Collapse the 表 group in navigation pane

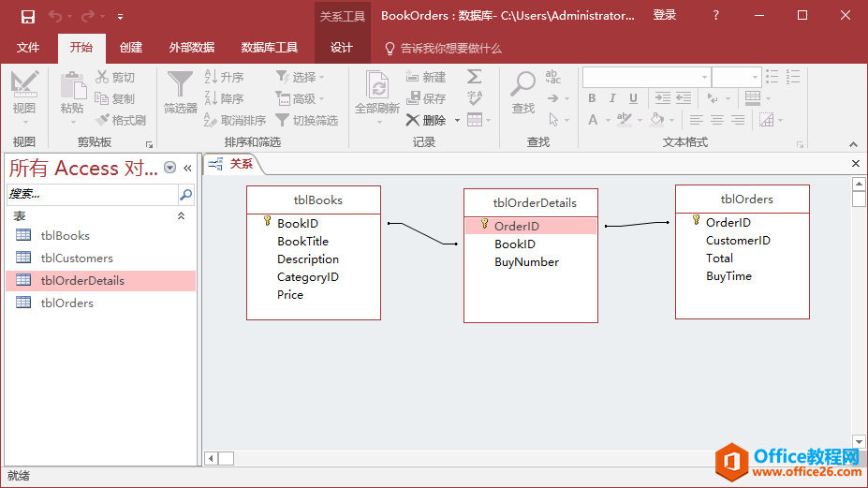click(181, 216)
